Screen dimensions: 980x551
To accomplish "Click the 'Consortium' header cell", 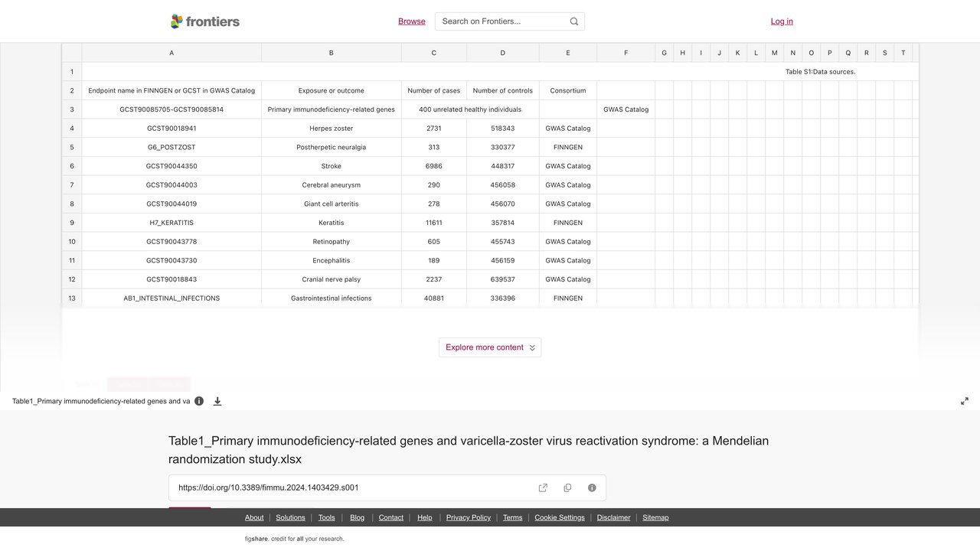I will tap(568, 90).
